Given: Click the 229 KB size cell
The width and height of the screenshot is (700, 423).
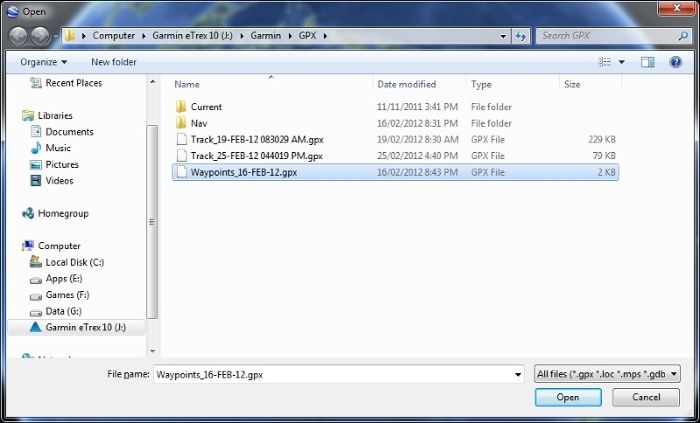Looking at the screenshot, I should tap(602, 140).
